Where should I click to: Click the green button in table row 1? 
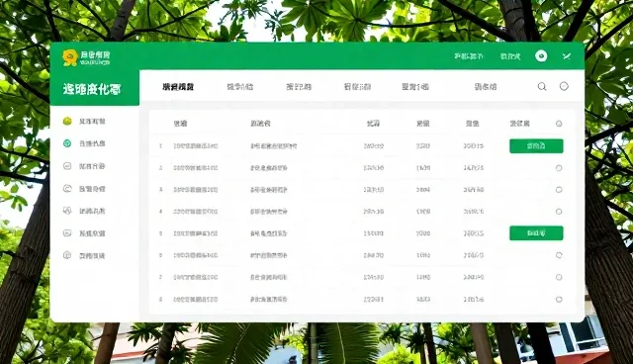[x=536, y=146]
